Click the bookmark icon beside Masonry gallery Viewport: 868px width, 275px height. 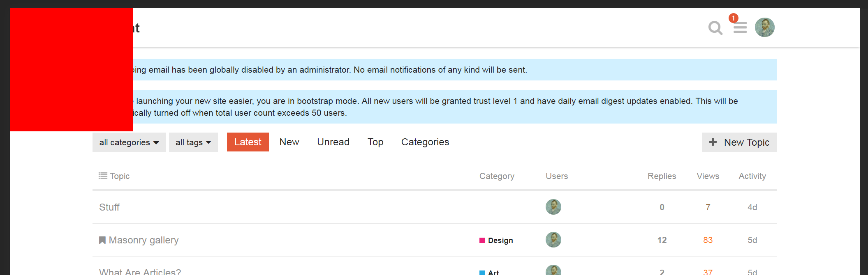[102, 240]
